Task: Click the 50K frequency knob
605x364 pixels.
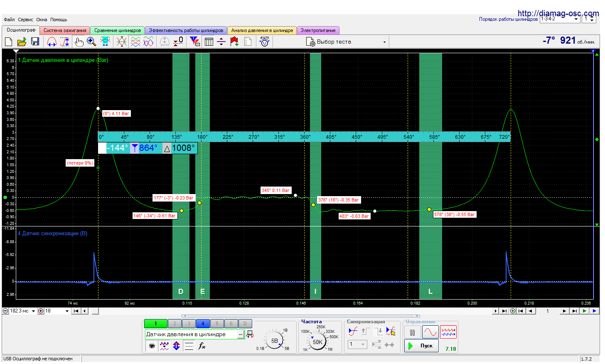Action: (x=317, y=342)
